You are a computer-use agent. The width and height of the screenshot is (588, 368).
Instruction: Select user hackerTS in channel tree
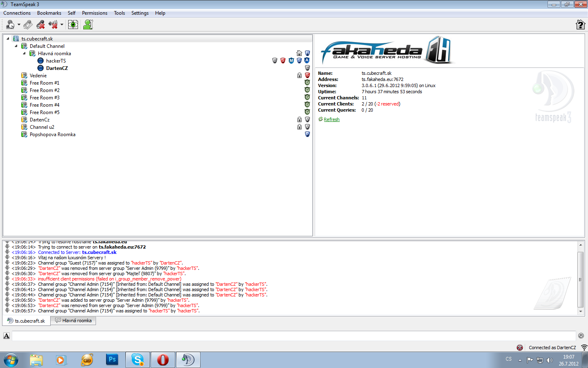click(x=56, y=61)
